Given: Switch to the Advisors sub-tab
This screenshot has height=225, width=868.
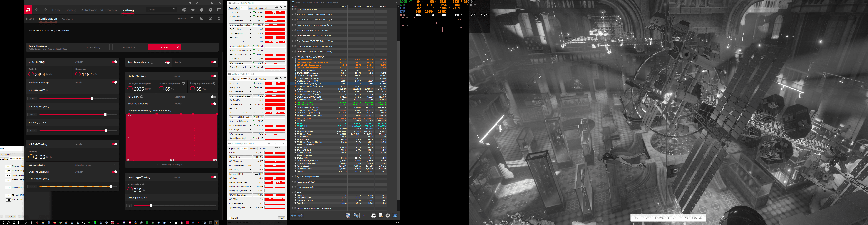Looking at the screenshot, I should click(67, 19).
